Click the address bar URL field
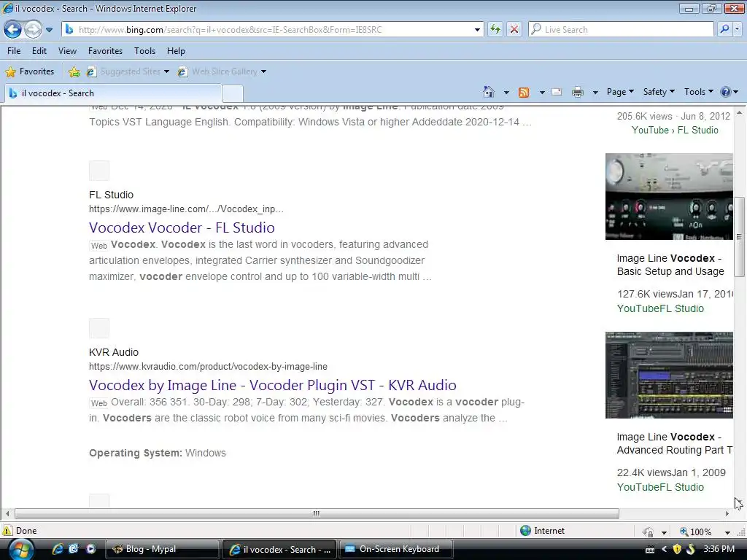This screenshot has width=747, height=560. click(271, 29)
